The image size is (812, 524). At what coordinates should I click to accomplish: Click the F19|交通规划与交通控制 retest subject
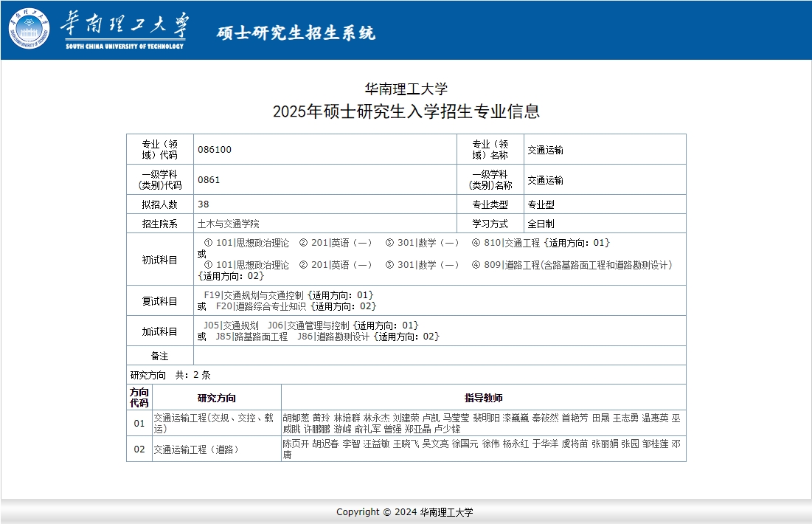[x=253, y=295]
